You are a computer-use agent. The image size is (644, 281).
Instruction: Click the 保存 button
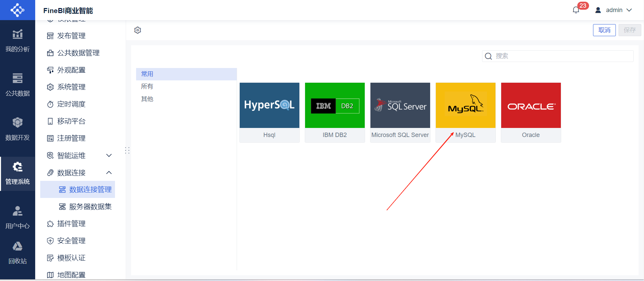(630, 30)
